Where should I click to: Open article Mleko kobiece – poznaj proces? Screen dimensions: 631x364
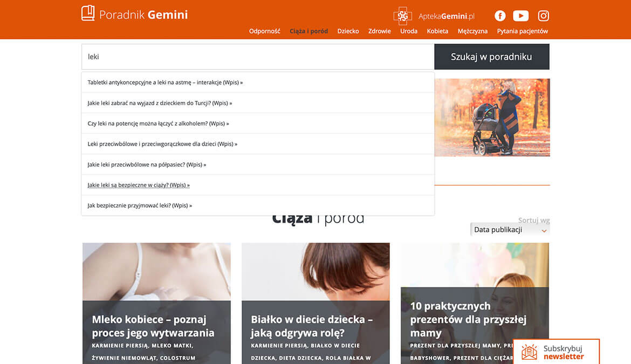tap(153, 326)
